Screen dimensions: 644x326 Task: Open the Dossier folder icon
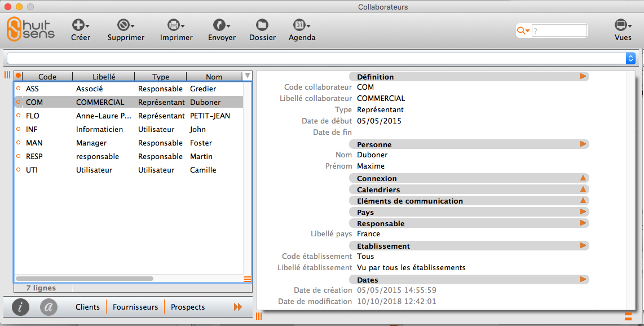[262, 25]
